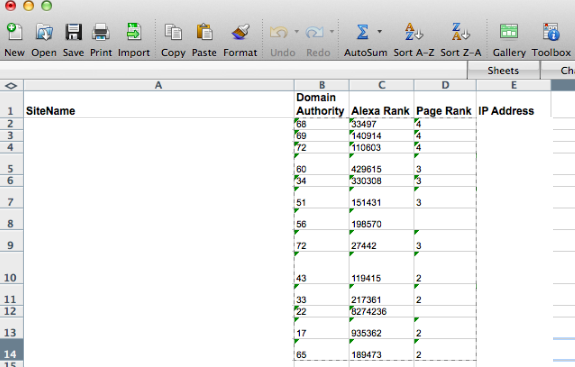575x367 pixels.
Task: Select column C header
Action: (x=381, y=85)
